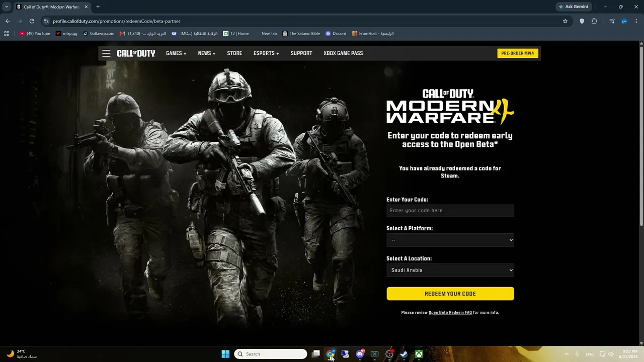Open the shield icon in the browser toolbar
The width and height of the screenshot is (644, 362).
tap(582, 21)
